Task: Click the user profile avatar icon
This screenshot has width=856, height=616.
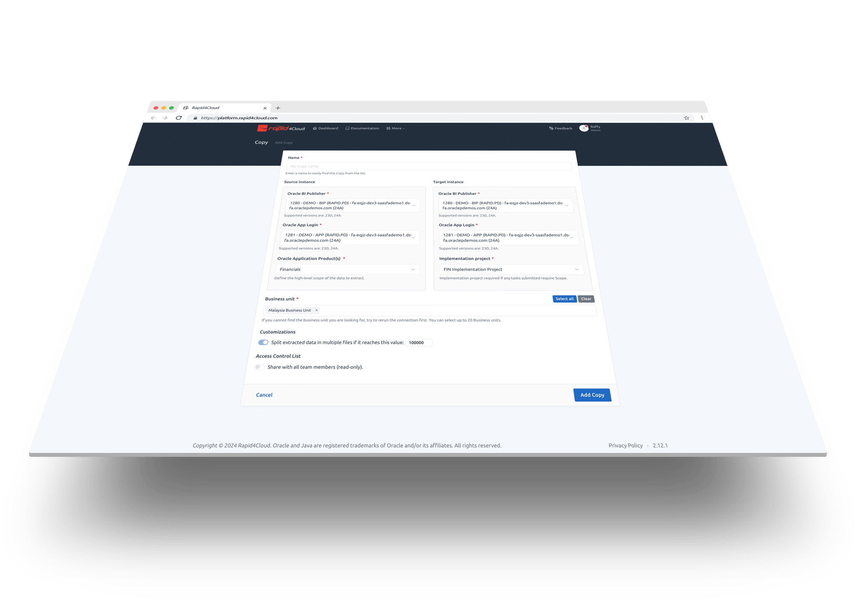Action: [584, 127]
